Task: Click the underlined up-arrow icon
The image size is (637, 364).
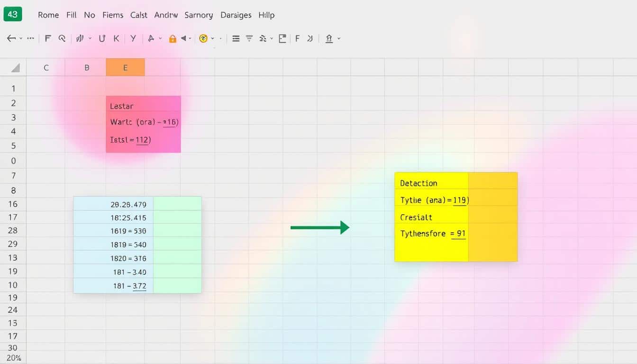Action: (329, 39)
